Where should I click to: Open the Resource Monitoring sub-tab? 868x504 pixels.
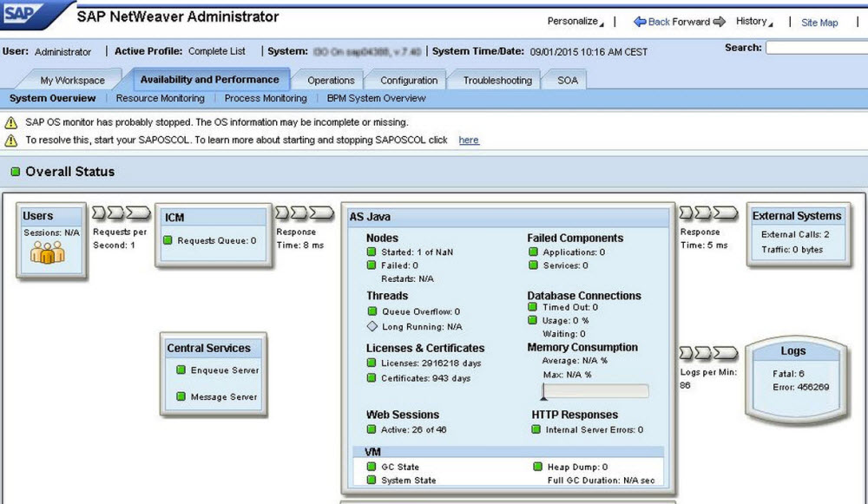(x=160, y=98)
